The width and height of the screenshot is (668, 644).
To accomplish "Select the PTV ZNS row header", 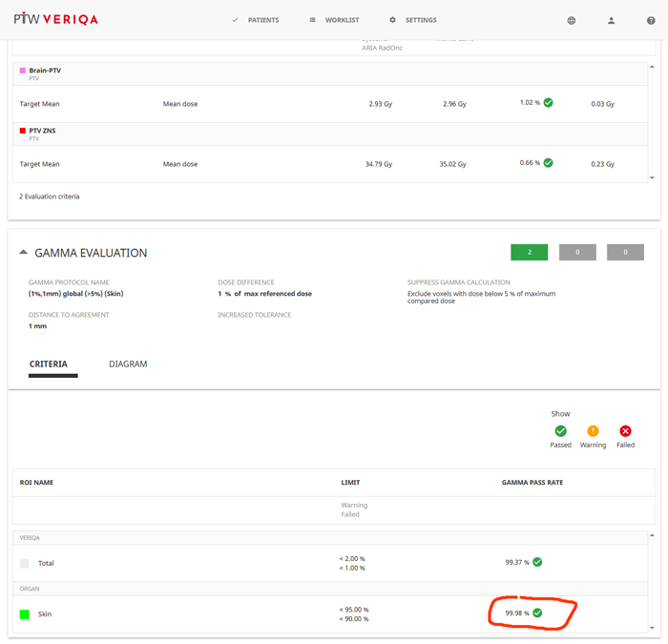I will (x=330, y=134).
